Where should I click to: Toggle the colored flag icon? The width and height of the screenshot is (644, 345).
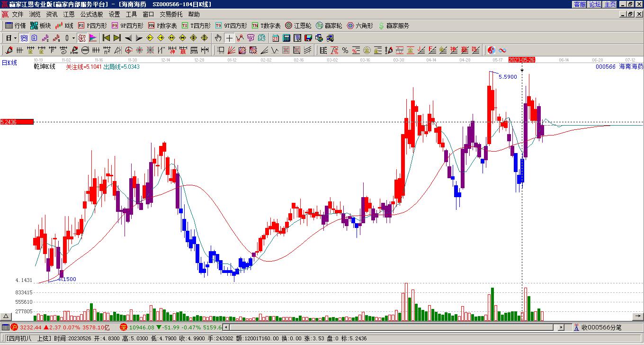tap(93, 38)
